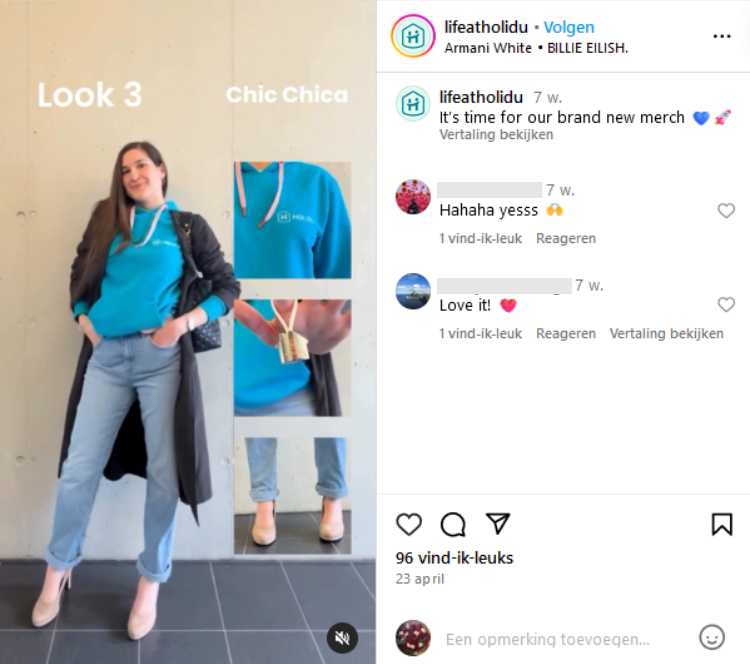Click Vertaling bekijken under the caption
The width and height of the screenshot is (750, 664).
[x=496, y=134]
